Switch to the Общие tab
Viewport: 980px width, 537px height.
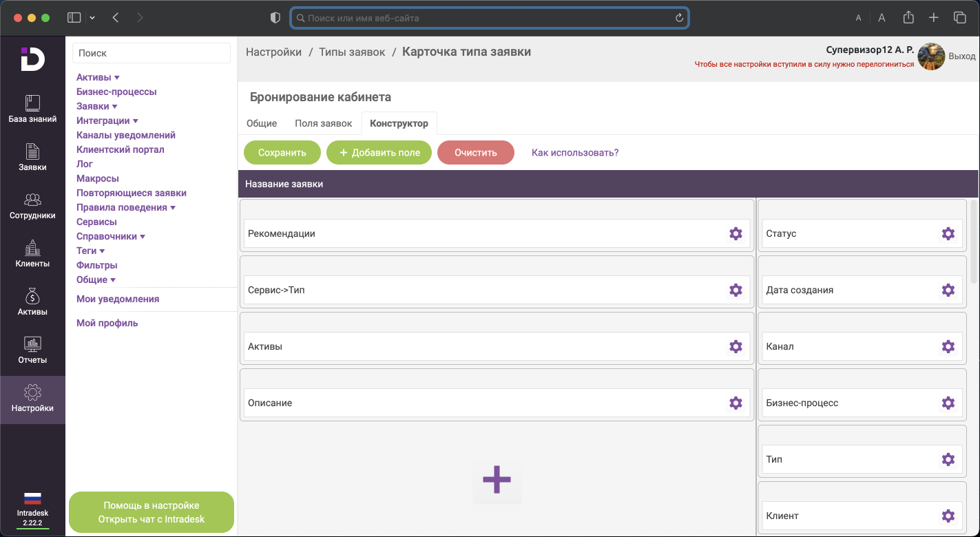[262, 123]
